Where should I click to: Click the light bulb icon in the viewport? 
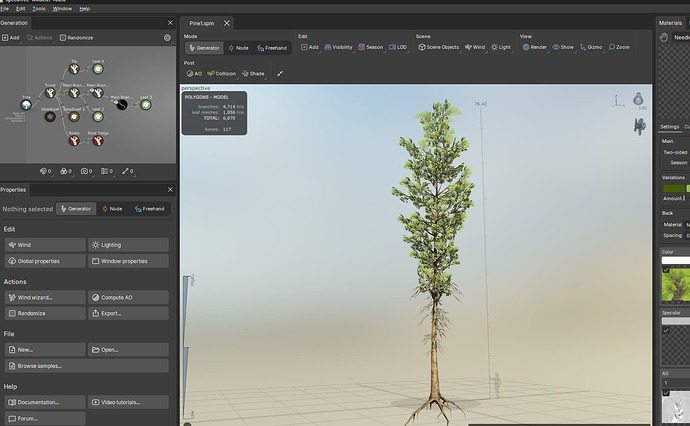pyautogui.click(x=638, y=99)
